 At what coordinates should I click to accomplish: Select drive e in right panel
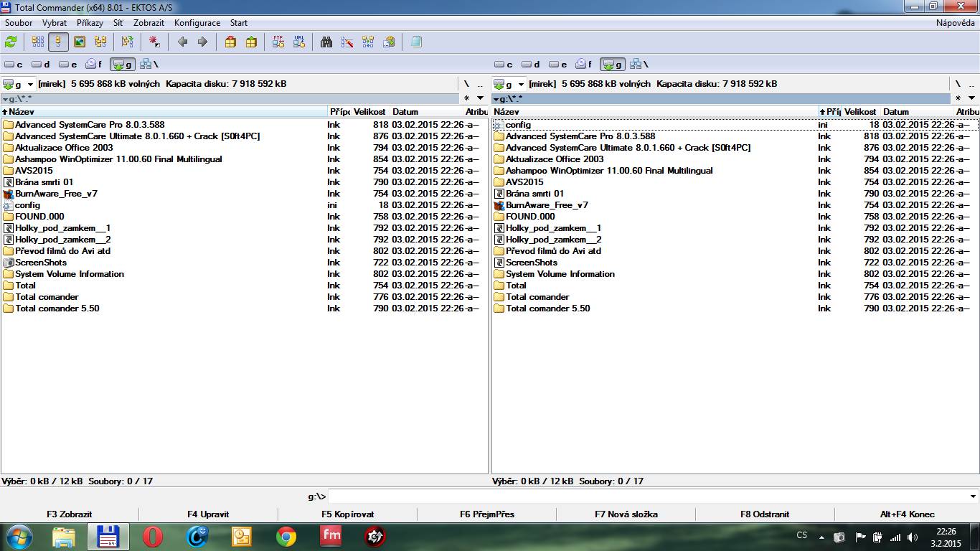[x=559, y=65]
